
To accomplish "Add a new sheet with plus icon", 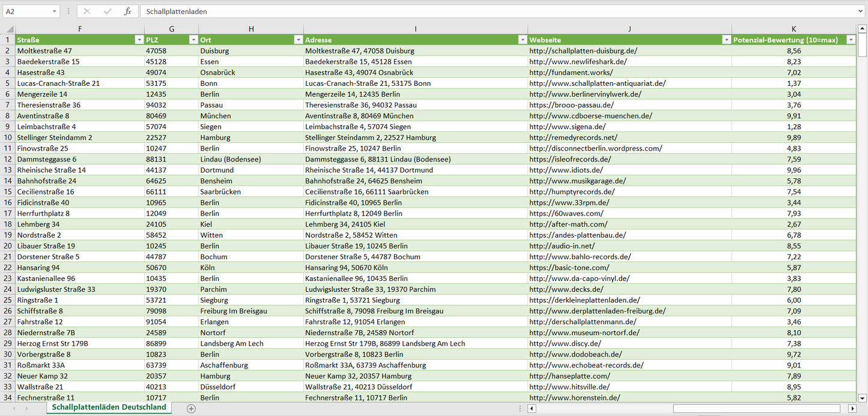I will point(191,409).
